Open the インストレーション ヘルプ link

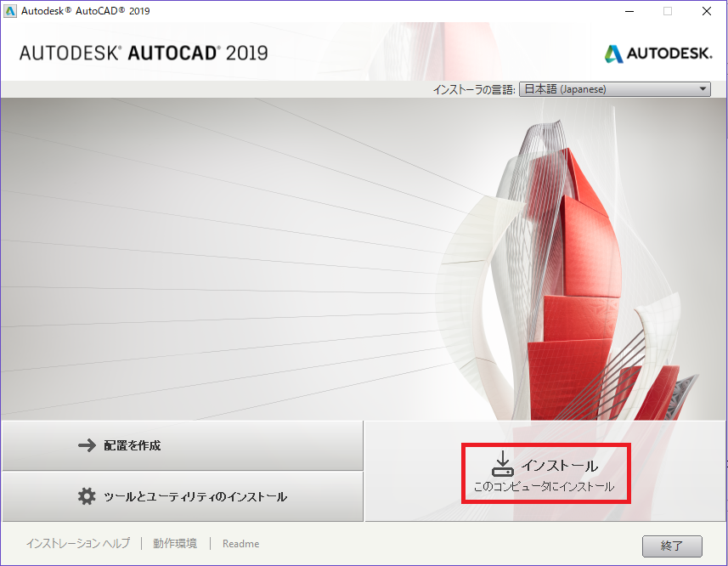(78, 543)
